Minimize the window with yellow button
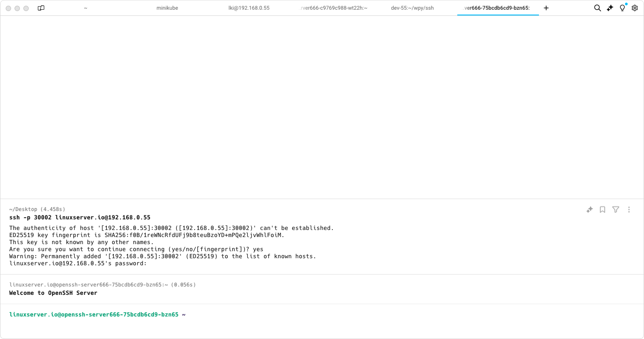 (x=17, y=8)
